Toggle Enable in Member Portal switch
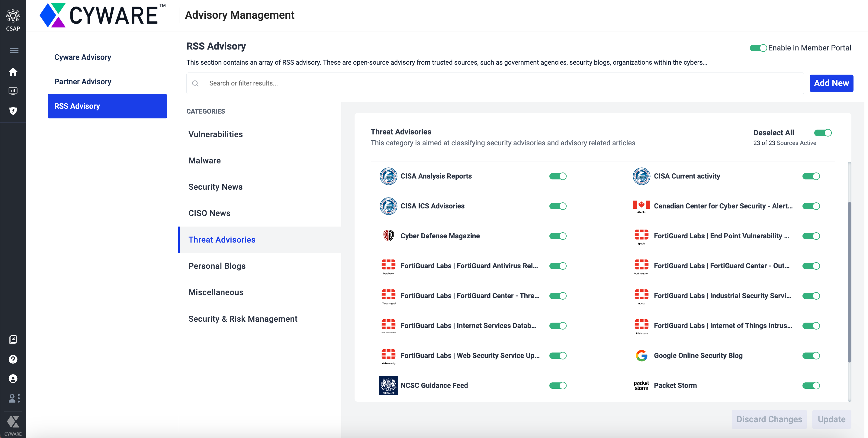The width and height of the screenshot is (868, 438). click(x=758, y=48)
